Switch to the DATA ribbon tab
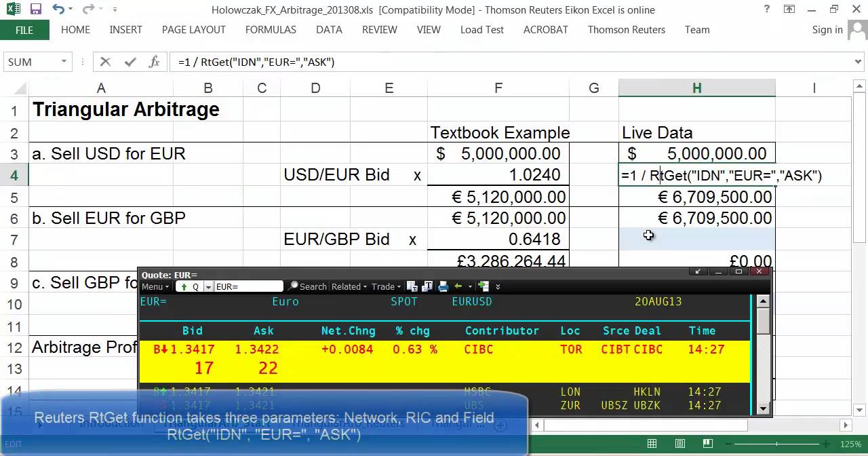Viewport: 868px width, 456px height. [x=329, y=30]
